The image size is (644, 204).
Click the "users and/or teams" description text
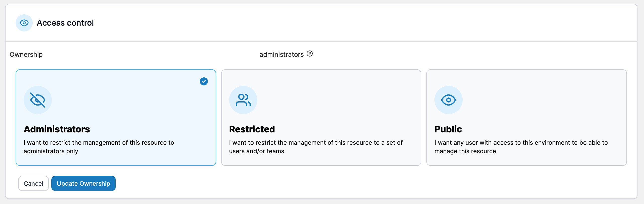[x=256, y=151]
